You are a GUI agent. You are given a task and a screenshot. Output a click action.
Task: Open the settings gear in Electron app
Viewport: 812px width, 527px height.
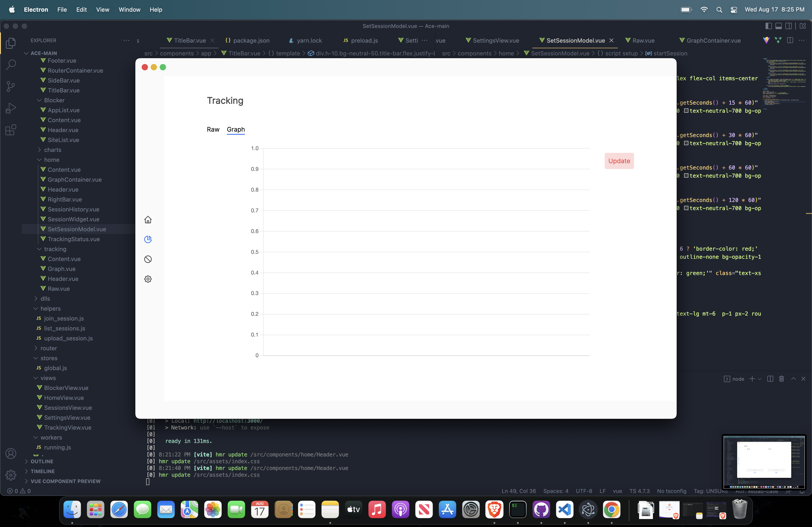coord(148,279)
